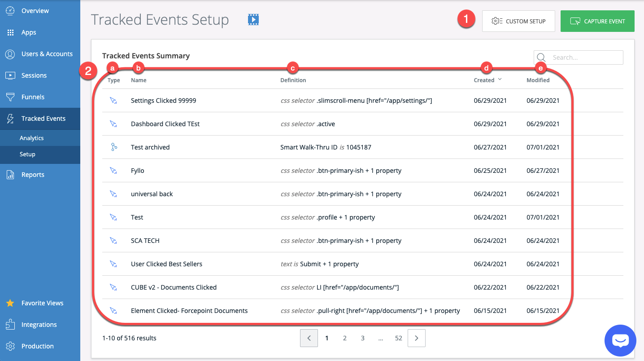644x361 pixels.
Task: Open Analytics submenu item
Action: [40, 138]
